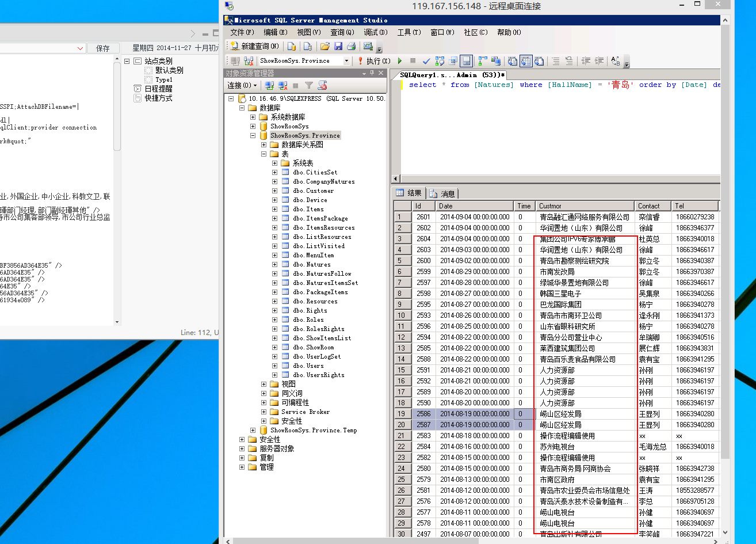Expand the 视图 (Views) folder
The height and width of the screenshot is (544, 756).
point(264,384)
